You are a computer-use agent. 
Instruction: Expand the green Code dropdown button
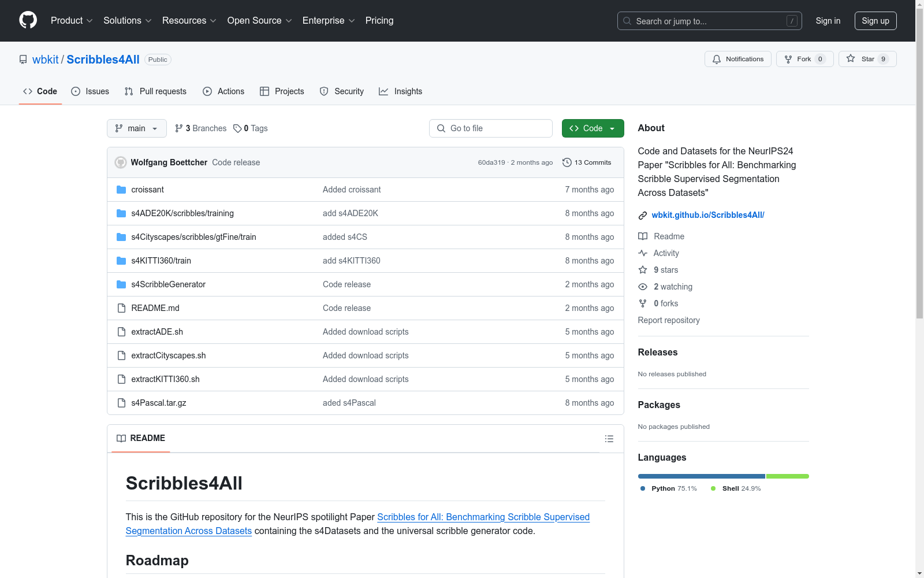[593, 128]
